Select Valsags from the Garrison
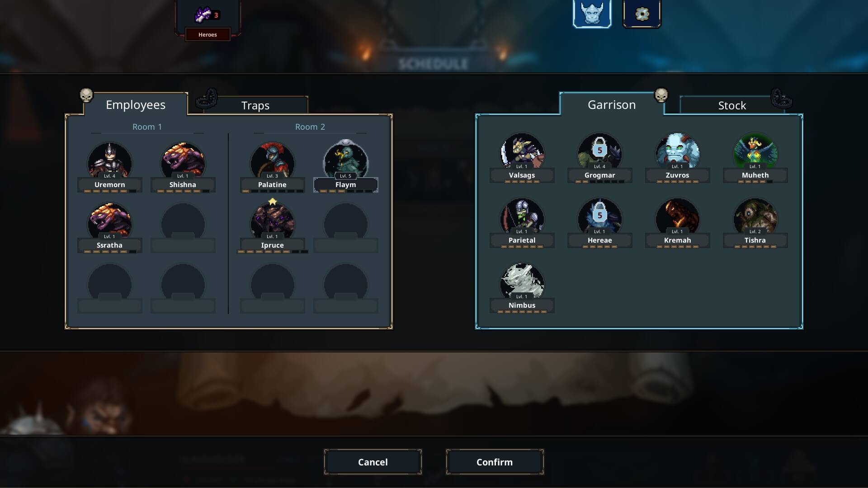The image size is (868, 488). [522, 152]
